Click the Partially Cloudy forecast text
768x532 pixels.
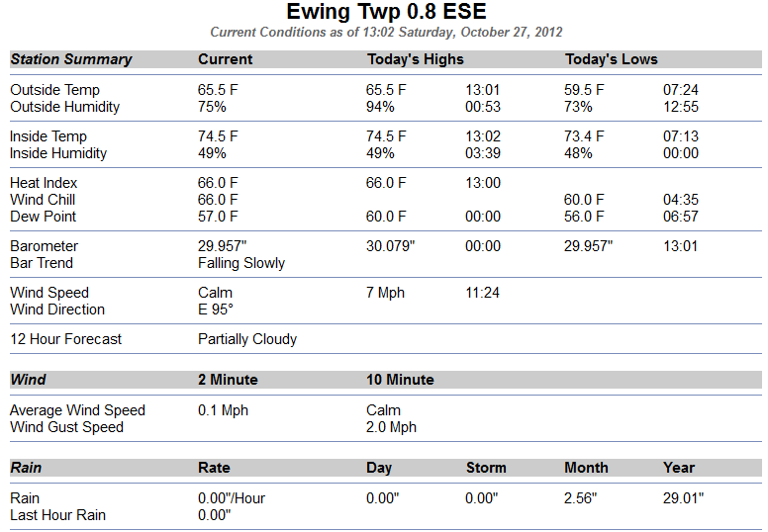(x=247, y=339)
